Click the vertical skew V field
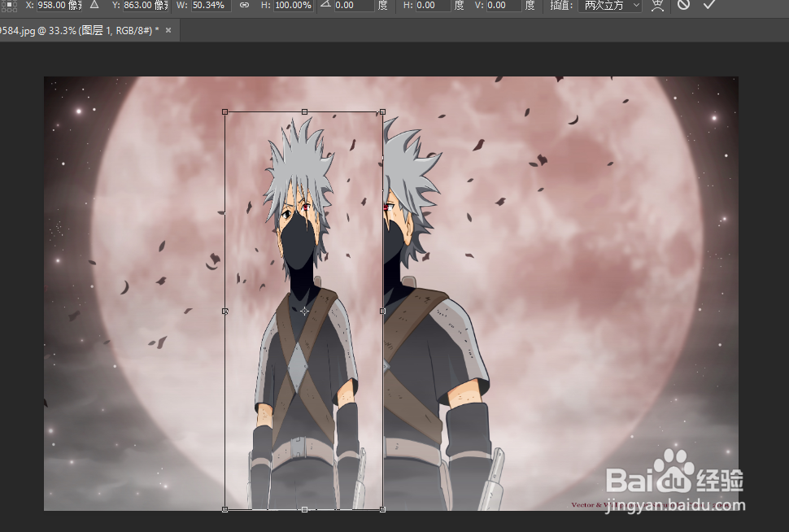 pos(503,5)
